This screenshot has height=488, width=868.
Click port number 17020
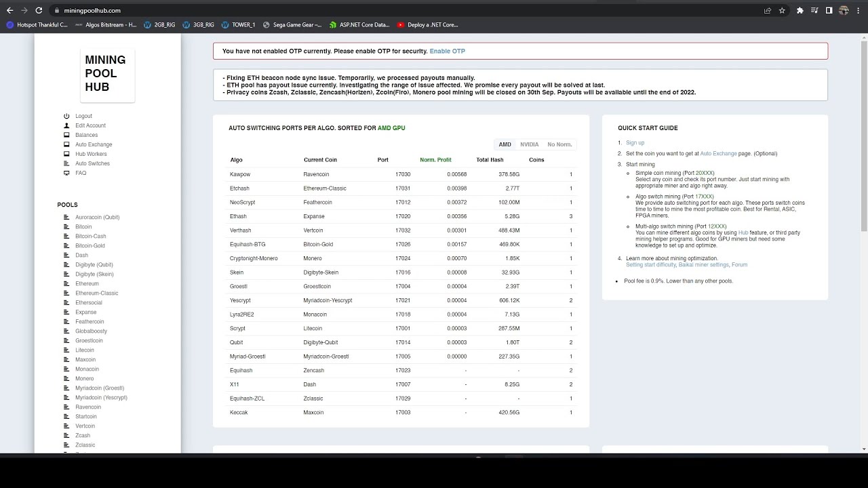[x=403, y=216]
